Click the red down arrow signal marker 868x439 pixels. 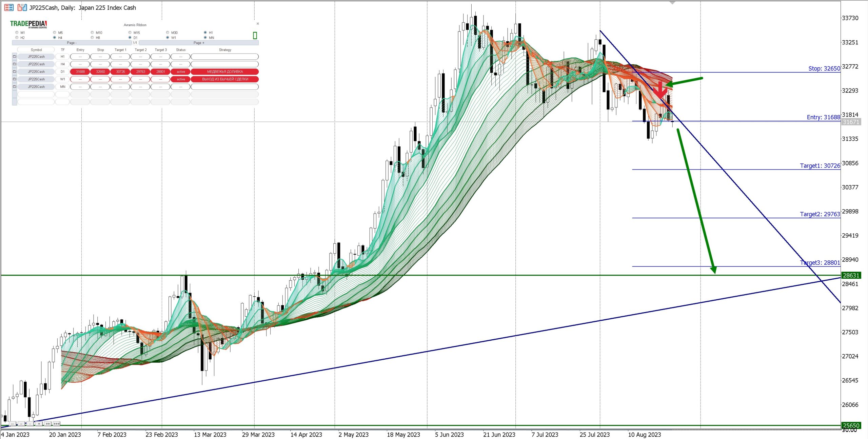click(x=660, y=89)
